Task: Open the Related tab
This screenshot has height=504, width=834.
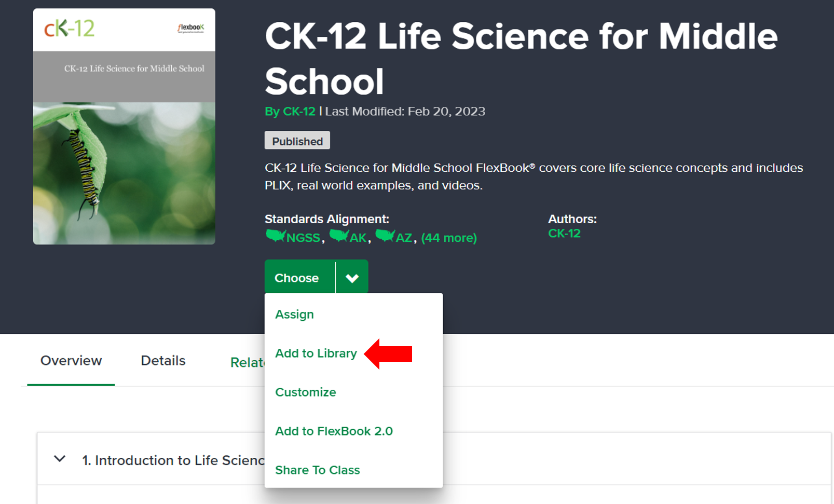Action: tap(247, 362)
